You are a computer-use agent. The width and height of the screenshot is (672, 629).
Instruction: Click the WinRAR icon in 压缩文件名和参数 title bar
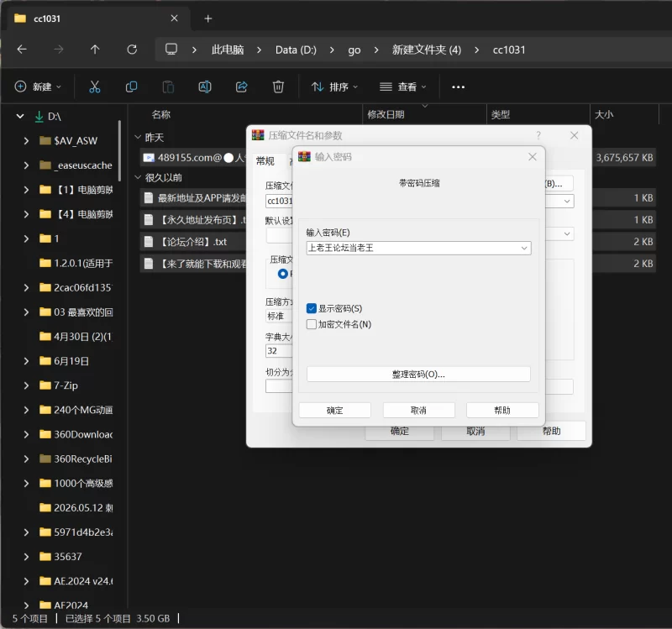point(258,135)
